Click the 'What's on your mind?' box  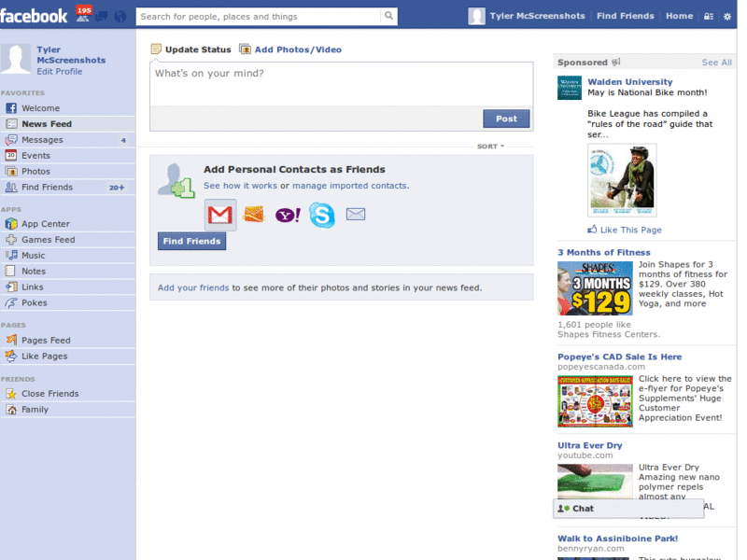click(x=341, y=83)
